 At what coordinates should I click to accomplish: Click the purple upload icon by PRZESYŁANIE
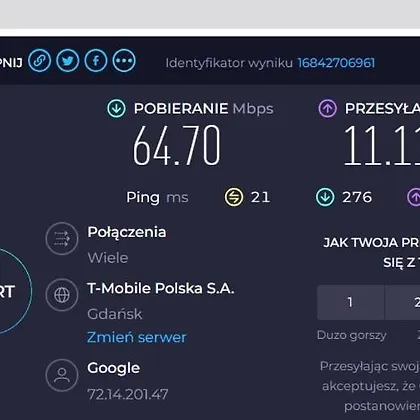click(327, 109)
